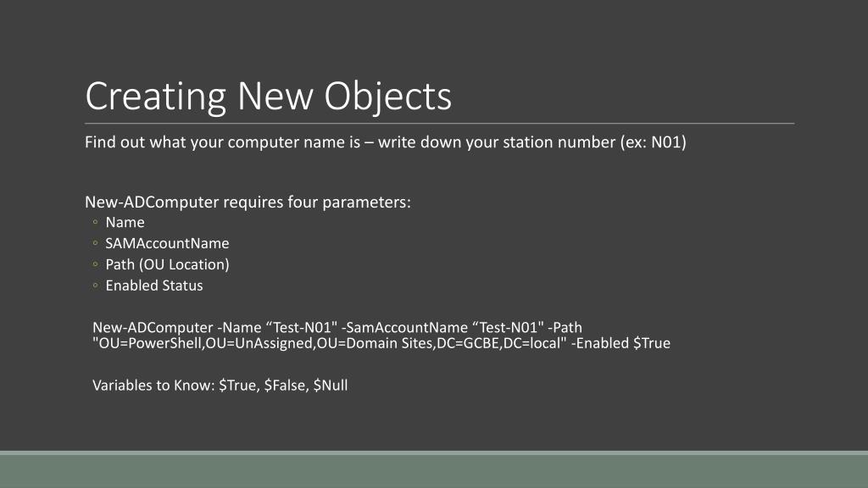Image resolution: width=868 pixels, height=488 pixels.
Task: Click the bullet marker beside SAMAccountName
Action: tap(95, 243)
